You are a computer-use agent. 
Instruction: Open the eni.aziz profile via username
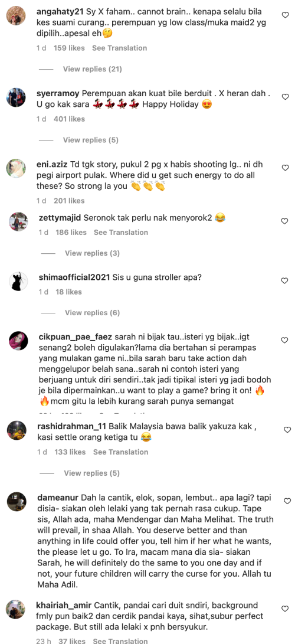[51, 164]
